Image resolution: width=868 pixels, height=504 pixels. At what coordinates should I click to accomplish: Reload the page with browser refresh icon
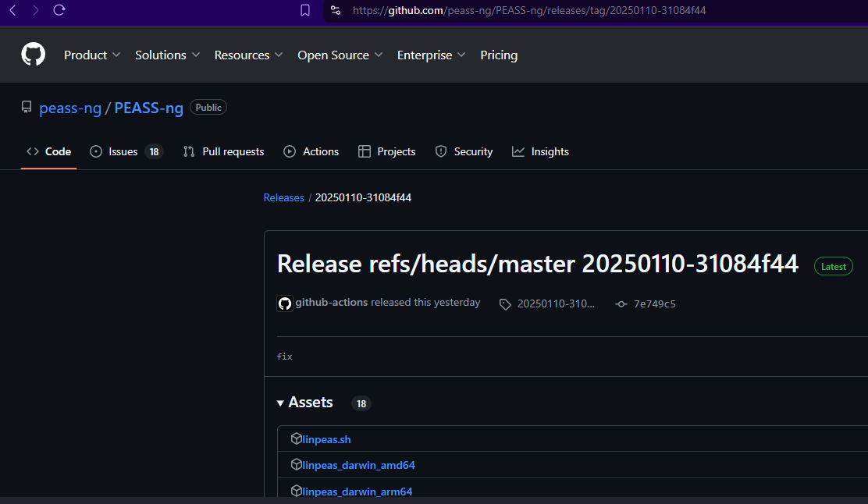click(59, 10)
